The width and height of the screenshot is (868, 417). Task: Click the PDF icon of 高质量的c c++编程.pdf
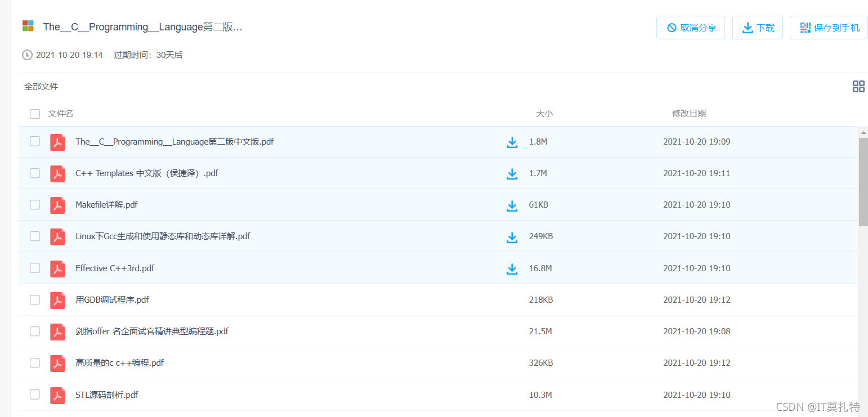[x=57, y=364]
